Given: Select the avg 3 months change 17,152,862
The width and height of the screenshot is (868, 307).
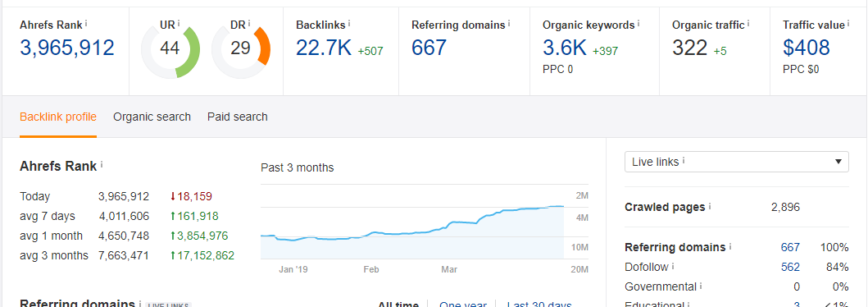Looking at the screenshot, I should (202, 256).
